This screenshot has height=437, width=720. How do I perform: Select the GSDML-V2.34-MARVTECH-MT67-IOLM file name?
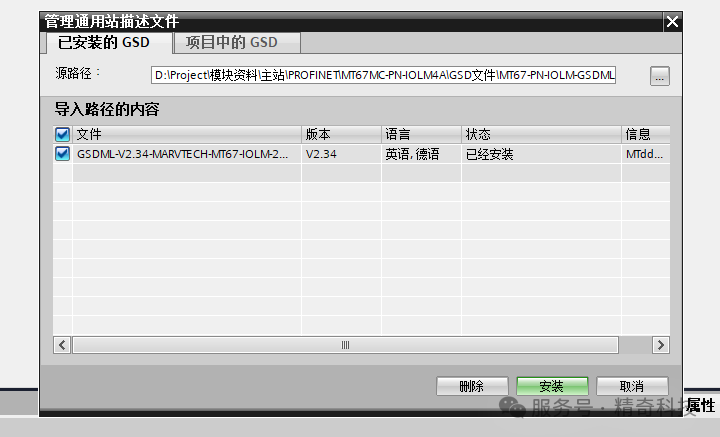(182, 154)
